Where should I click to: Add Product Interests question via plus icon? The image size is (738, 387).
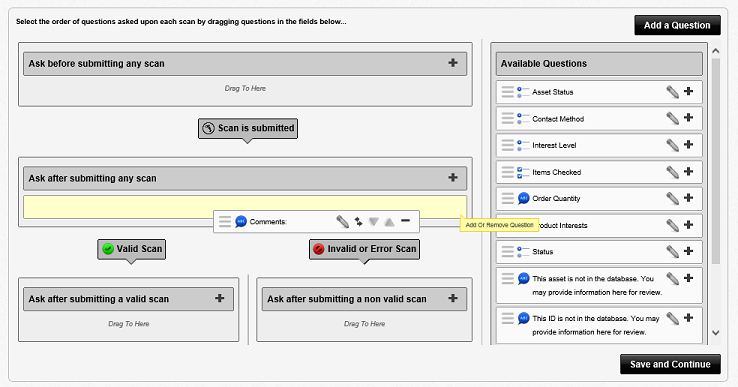click(688, 224)
